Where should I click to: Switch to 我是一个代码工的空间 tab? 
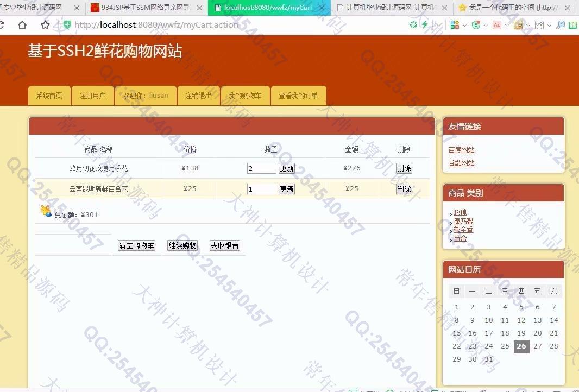click(x=513, y=8)
